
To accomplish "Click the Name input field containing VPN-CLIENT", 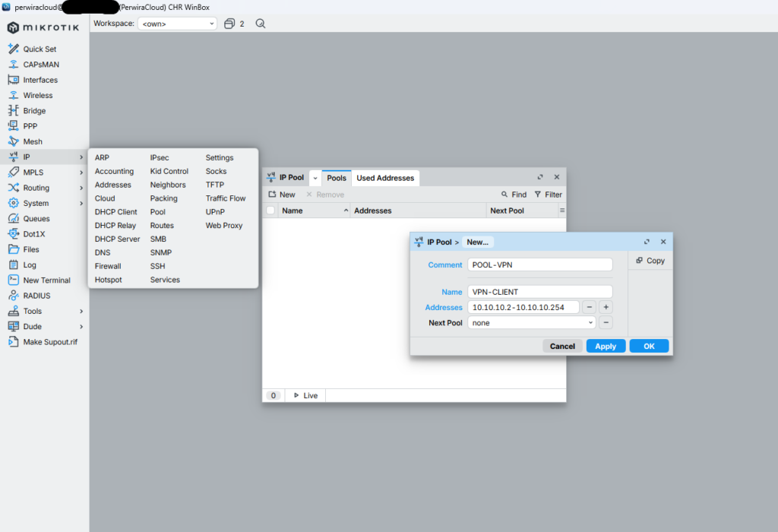I will pyautogui.click(x=539, y=292).
